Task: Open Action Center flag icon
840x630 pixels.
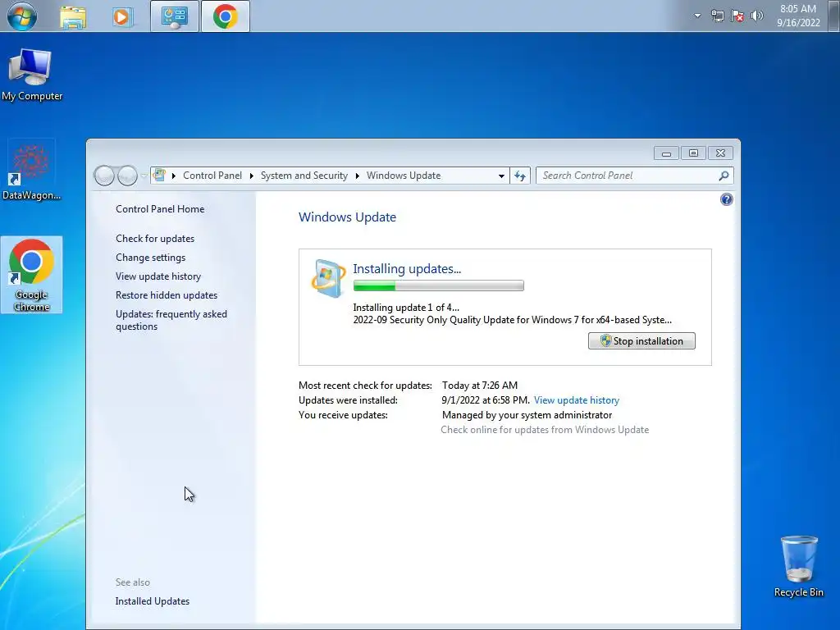Action: [x=737, y=16]
